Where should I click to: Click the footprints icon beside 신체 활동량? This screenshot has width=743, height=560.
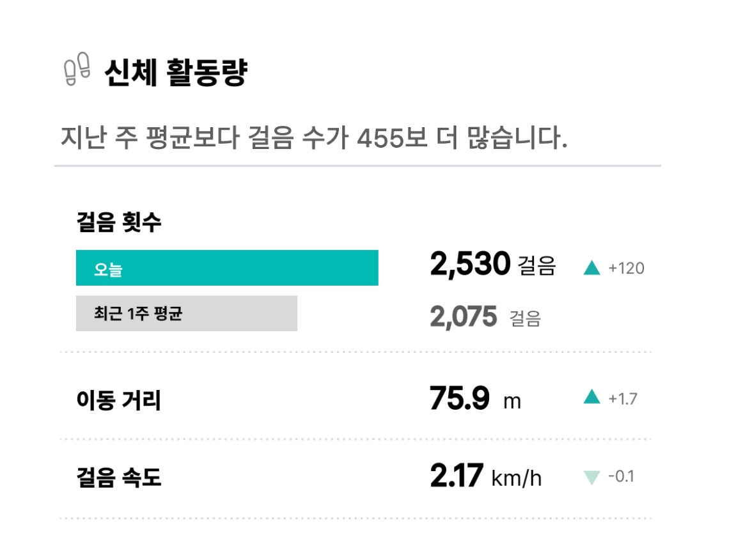[x=77, y=68]
